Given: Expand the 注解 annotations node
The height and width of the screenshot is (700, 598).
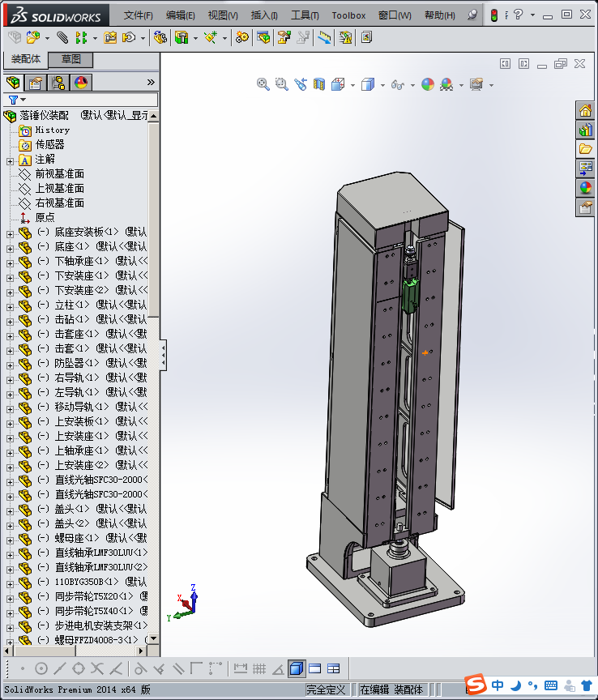Looking at the screenshot, I should tap(10, 161).
